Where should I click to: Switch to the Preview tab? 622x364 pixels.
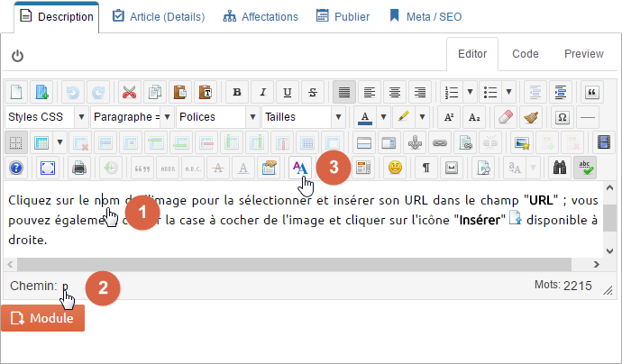point(584,54)
